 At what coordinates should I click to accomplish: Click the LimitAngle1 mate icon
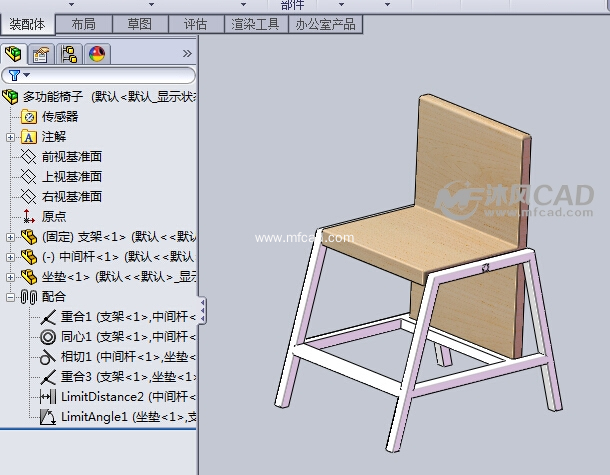tap(48, 417)
